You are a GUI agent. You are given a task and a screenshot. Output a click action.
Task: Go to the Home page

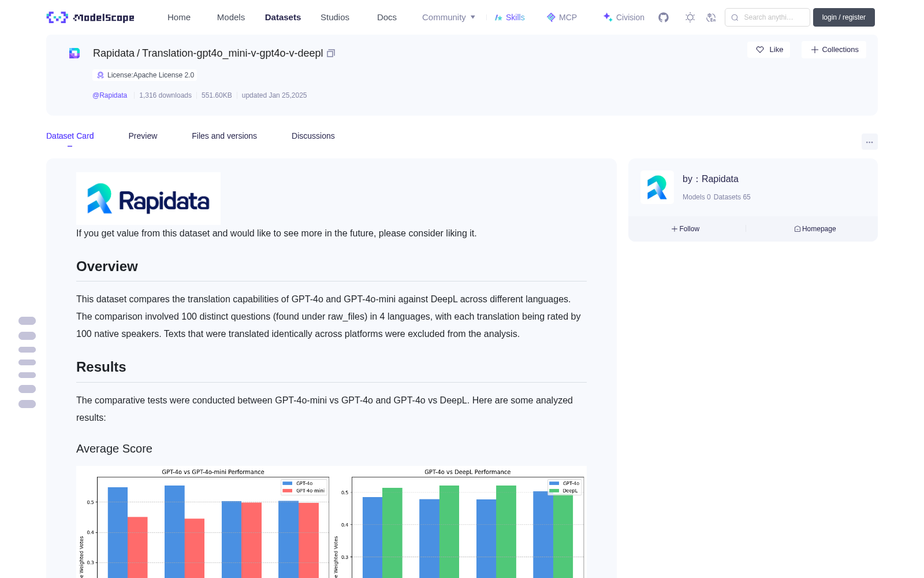pos(179,17)
